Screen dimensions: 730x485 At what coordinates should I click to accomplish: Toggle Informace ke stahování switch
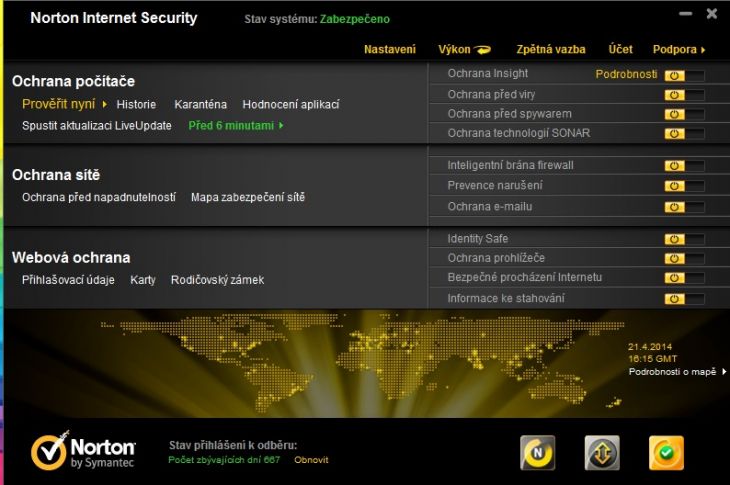click(684, 299)
